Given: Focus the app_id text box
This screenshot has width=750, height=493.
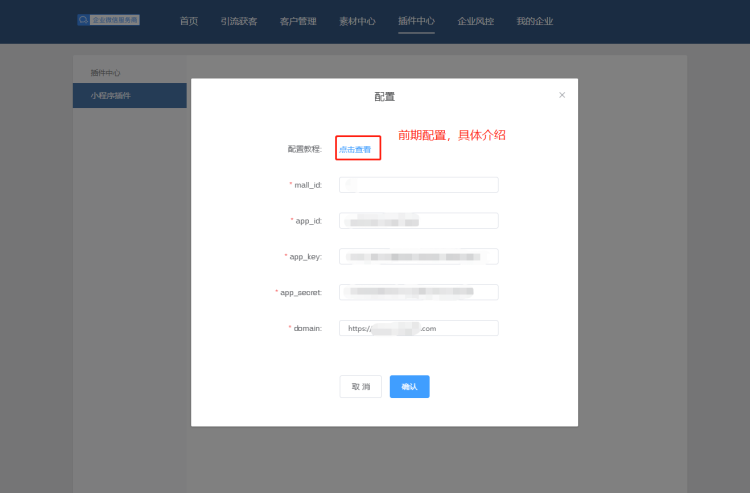Looking at the screenshot, I should point(418,221).
